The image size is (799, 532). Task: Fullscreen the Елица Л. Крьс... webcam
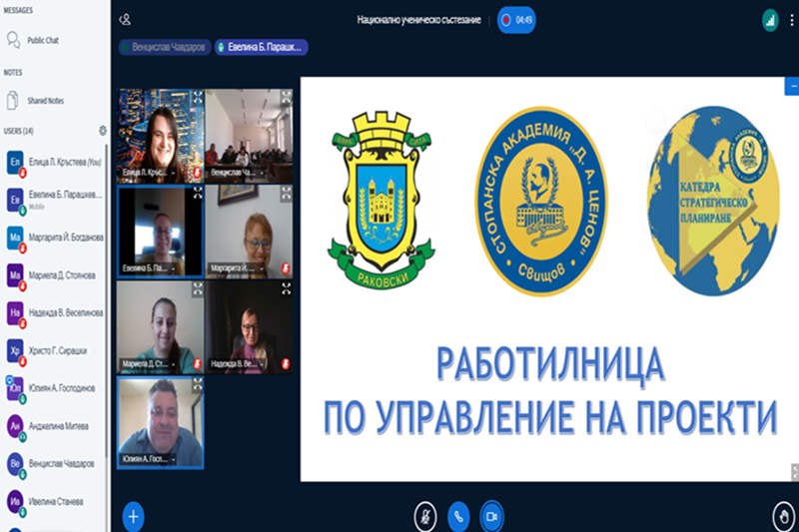[197, 97]
